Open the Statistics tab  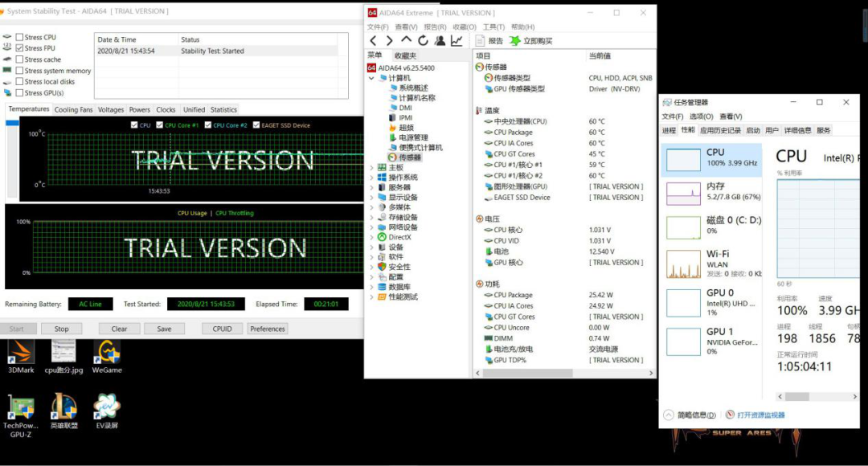click(x=223, y=109)
